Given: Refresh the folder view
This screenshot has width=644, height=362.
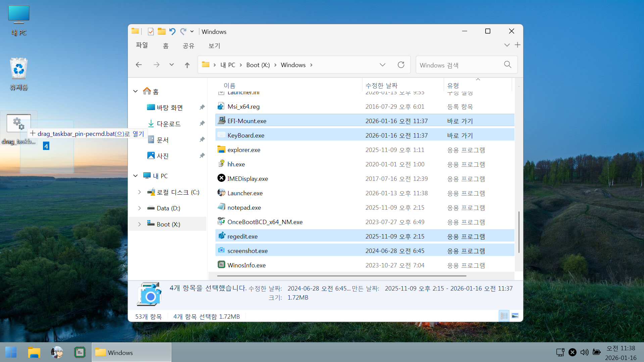Looking at the screenshot, I should pyautogui.click(x=401, y=65).
